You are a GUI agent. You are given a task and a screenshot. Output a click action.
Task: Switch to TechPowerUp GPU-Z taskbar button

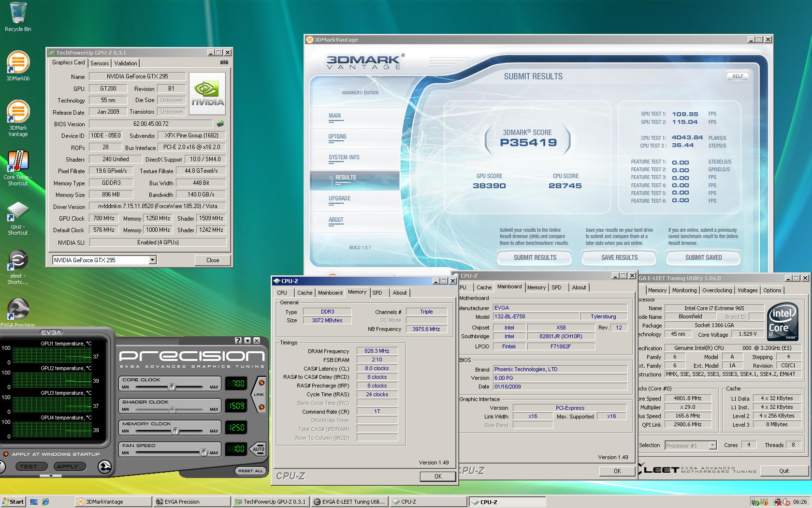pos(270,502)
